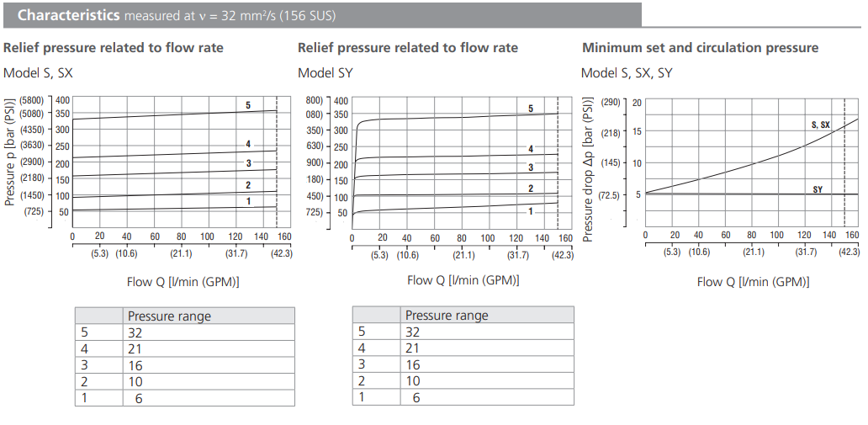Image resolution: width=868 pixels, height=425 pixels.
Task: Select the 'SY' curve label in pressure drop chart
Action: coord(818,189)
